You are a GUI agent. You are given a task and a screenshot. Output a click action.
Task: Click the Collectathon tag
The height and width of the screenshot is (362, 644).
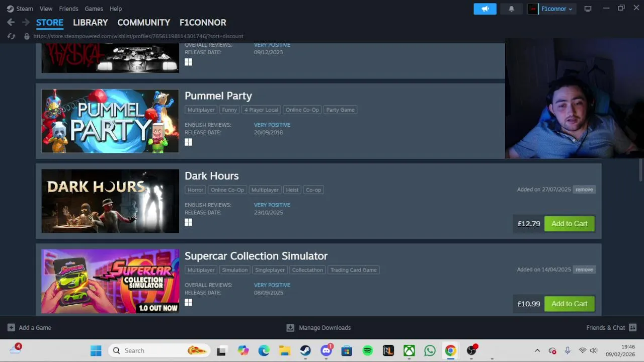coord(307,270)
